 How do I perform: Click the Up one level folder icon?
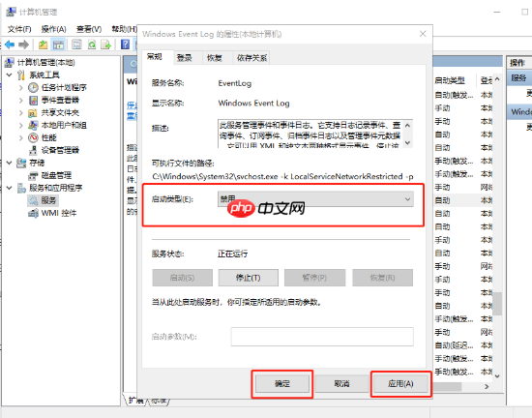coord(43,45)
